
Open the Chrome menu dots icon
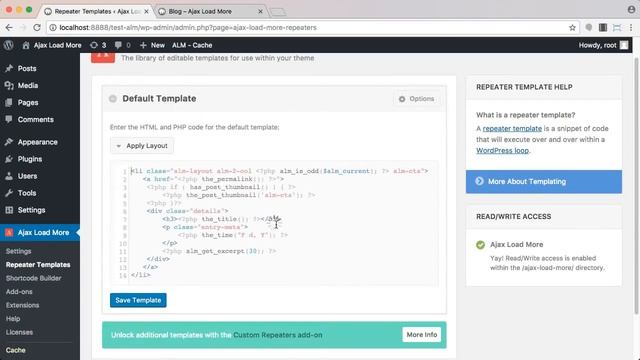pos(631,28)
